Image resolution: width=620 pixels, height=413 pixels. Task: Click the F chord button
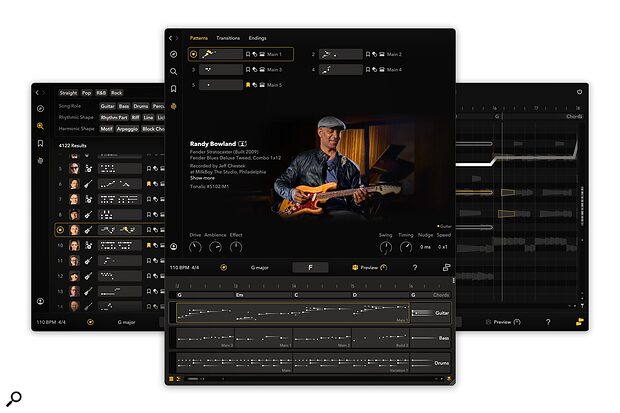[310, 267]
